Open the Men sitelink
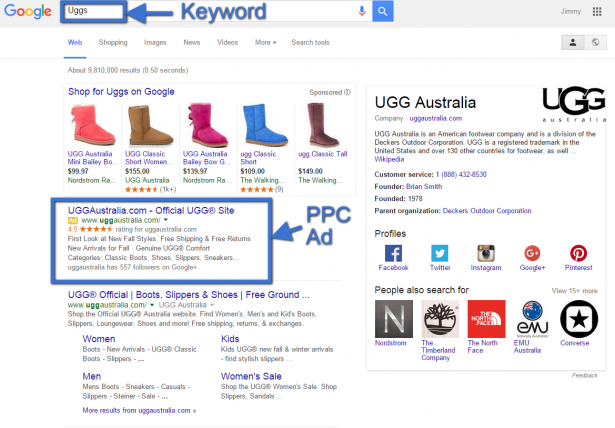 tap(92, 376)
